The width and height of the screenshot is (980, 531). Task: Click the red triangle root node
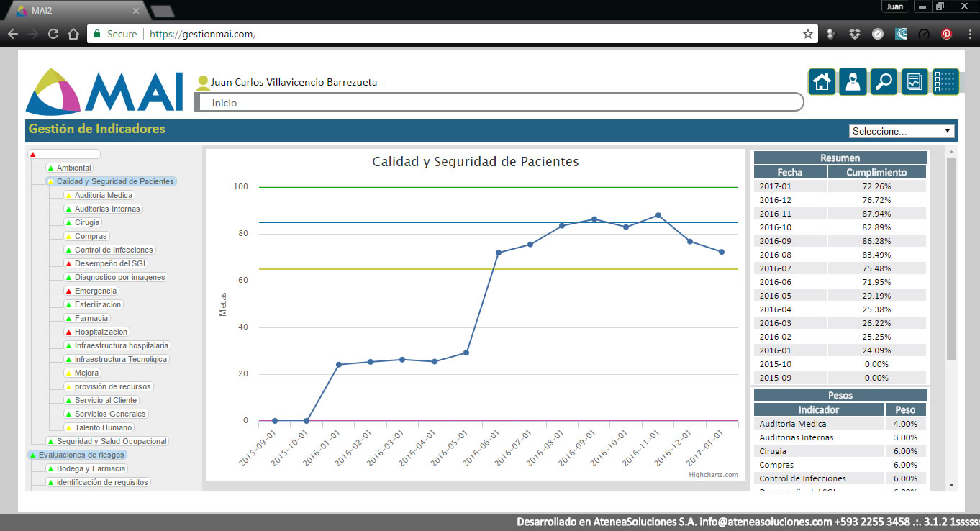click(32, 154)
